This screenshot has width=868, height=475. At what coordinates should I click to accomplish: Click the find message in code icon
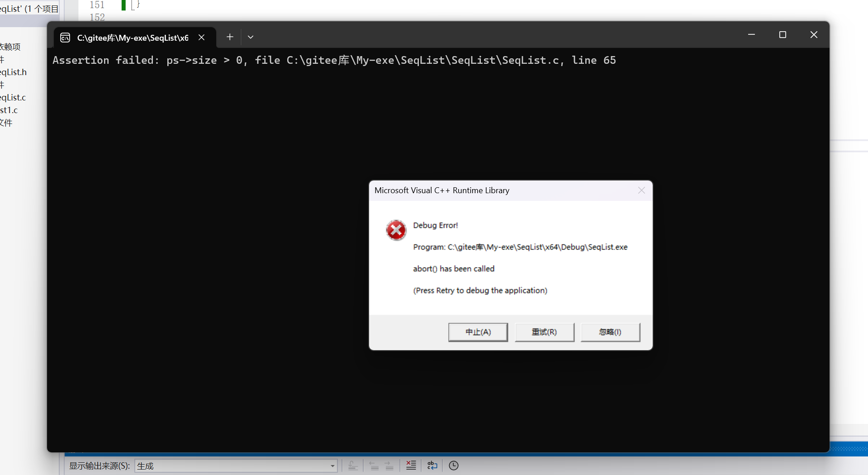[x=353, y=465]
